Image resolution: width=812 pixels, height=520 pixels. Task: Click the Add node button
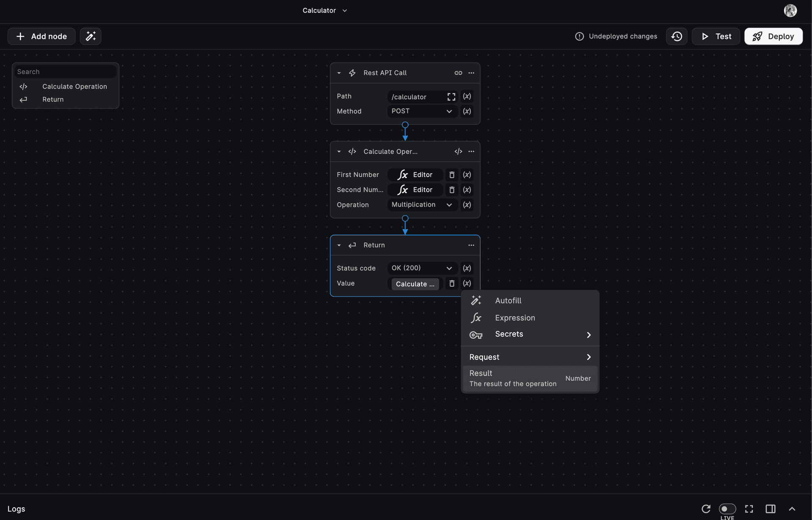click(x=41, y=36)
